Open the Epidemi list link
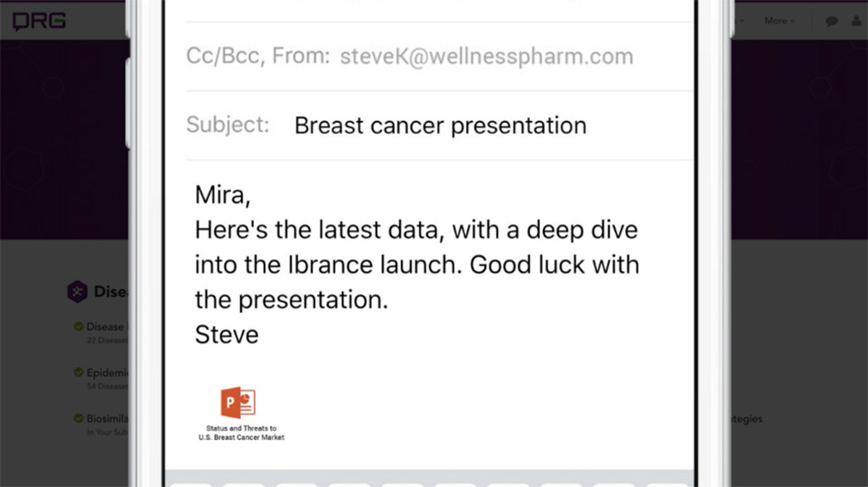The image size is (868, 487). (x=107, y=372)
